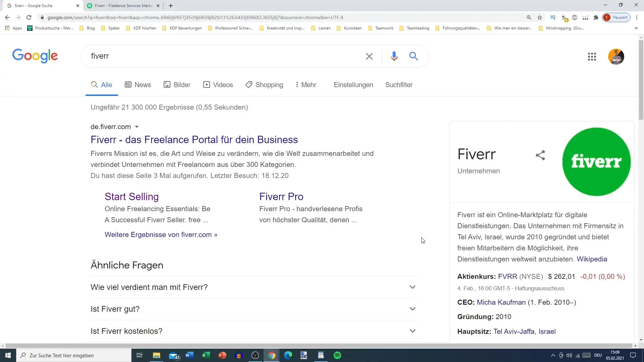Open the Micha Kaufman CEO link

tap(501, 302)
